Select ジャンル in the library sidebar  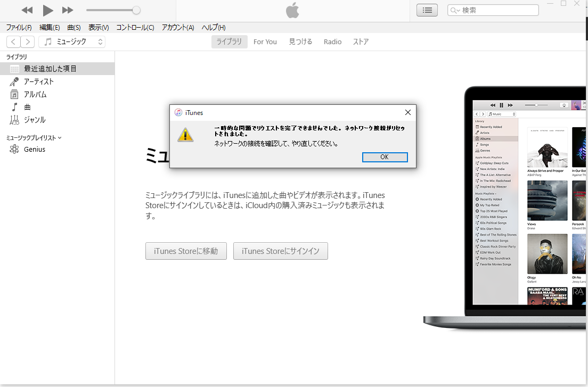57,120
